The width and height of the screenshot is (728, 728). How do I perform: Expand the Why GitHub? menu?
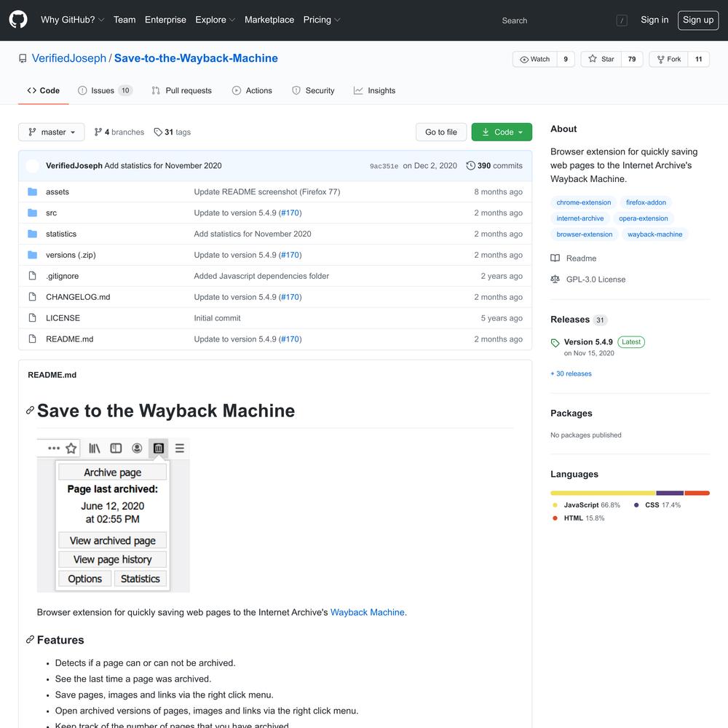(72, 20)
